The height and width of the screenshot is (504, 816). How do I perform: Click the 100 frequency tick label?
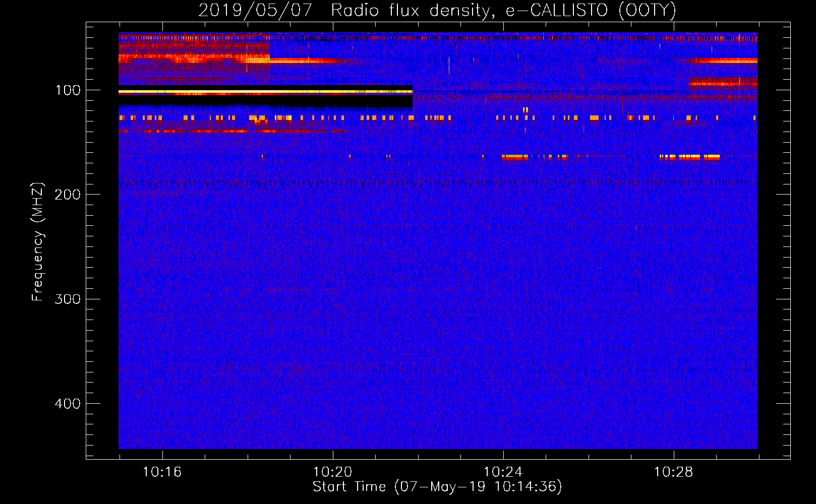pyautogui.click(x=68, y=90)
